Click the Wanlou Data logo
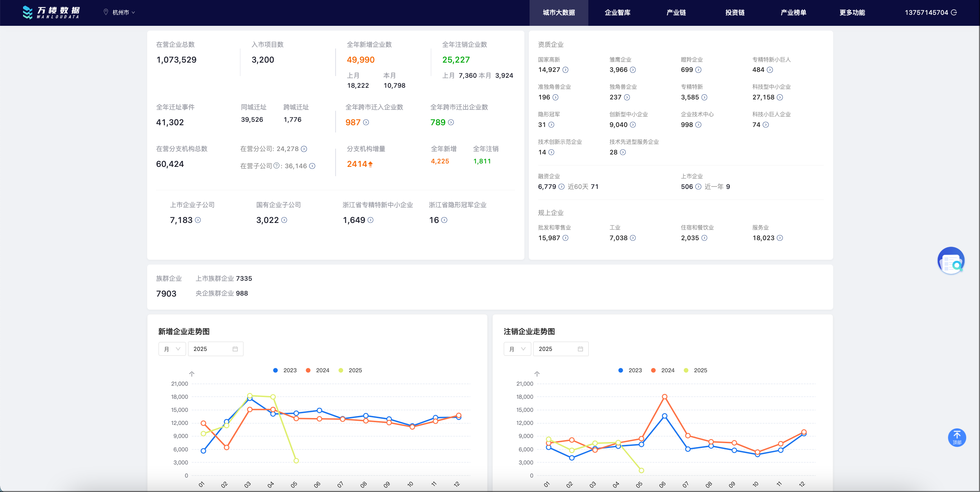Image resolution: width=980 pixels, height=492 pixels. (x=51, y=12)
